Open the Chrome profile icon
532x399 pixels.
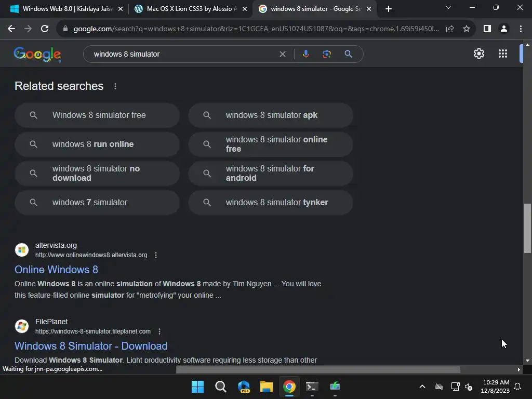pyautogui.click(x=504, y=29)
